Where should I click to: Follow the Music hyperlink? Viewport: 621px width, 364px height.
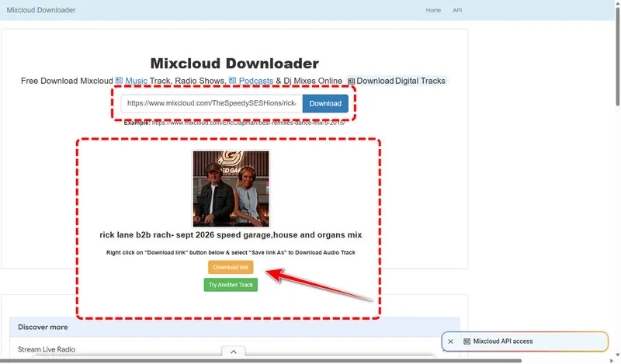pos(137,81)
